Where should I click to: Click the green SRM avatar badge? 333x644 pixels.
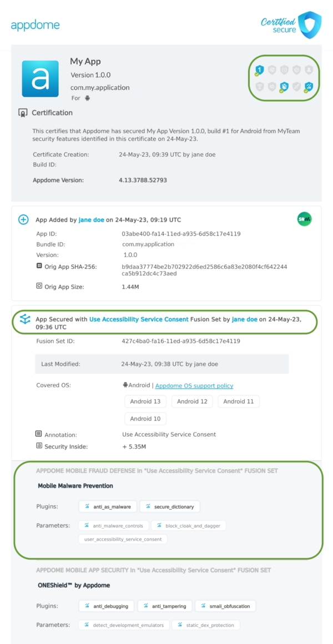(x=304, y=219)
